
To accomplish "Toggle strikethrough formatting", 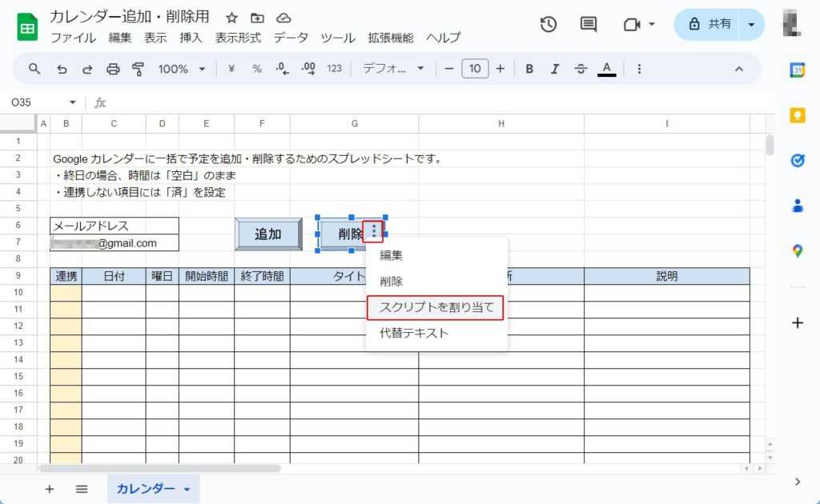I will click(581, 69).
